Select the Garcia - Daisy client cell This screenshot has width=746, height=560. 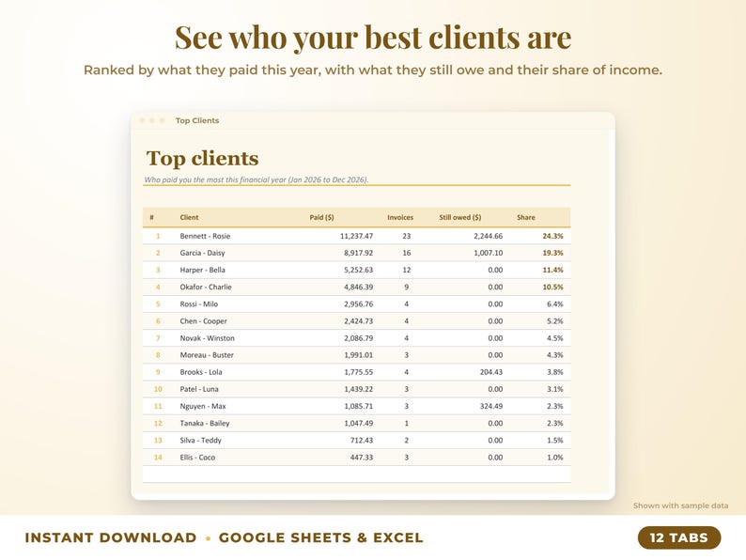pyautogui.click(x=202, y=253)
